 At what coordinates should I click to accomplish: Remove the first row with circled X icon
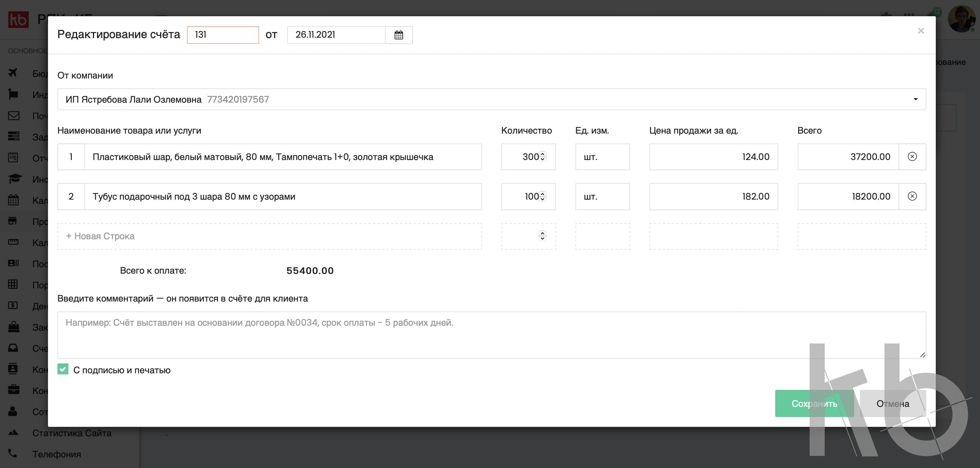(x=912, y=157)
